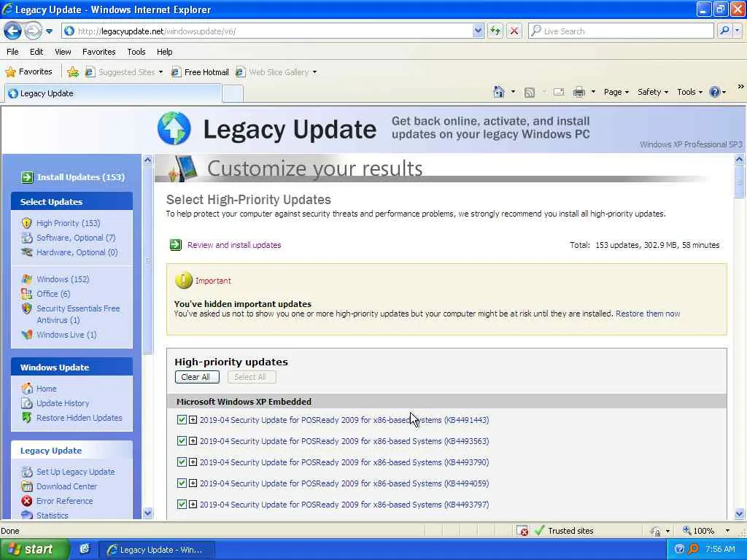Click the green Install Updates arrow icon
Viewport: 747px width, 560px height.
27,177
